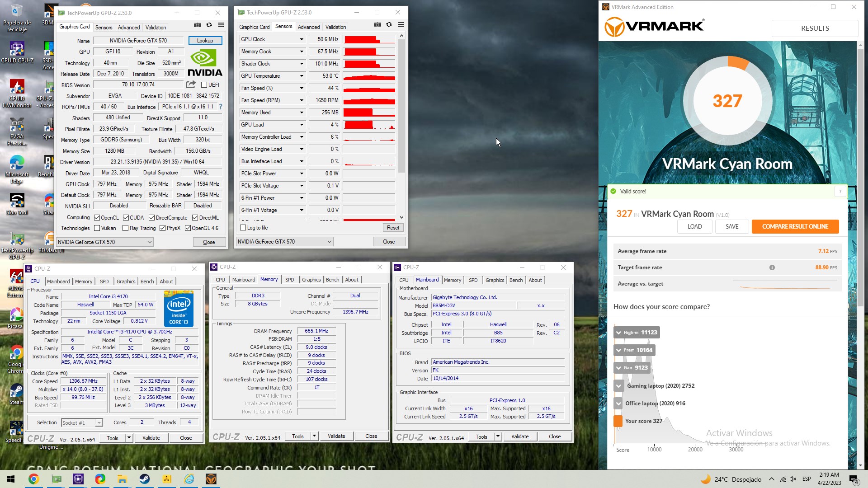Image resolution: width=868 pixels, height=488 pixels.
Task: Click the VRMark taskbar icon
Action: [211, 479]
